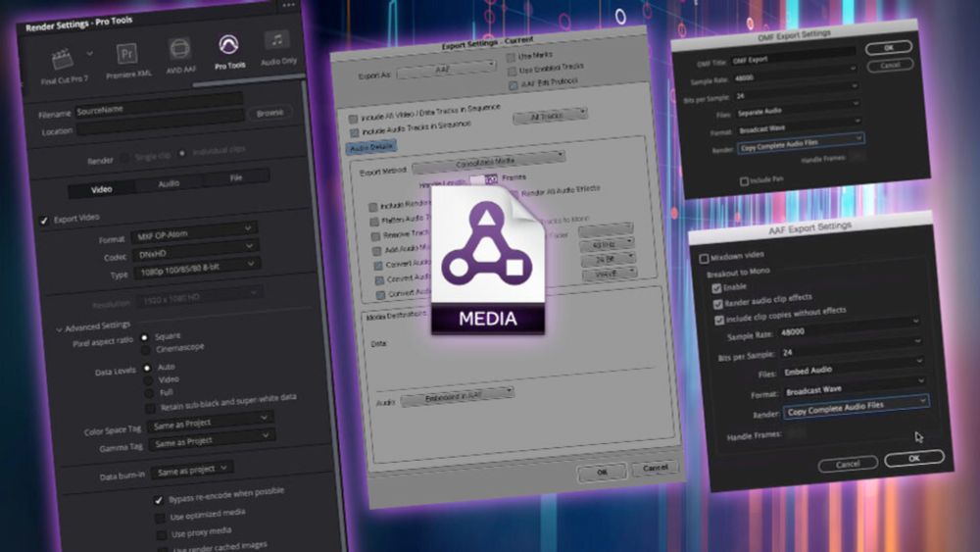Select the Individual clips render option
This screenshot has height=552, width=980.
tap(182, 153)
